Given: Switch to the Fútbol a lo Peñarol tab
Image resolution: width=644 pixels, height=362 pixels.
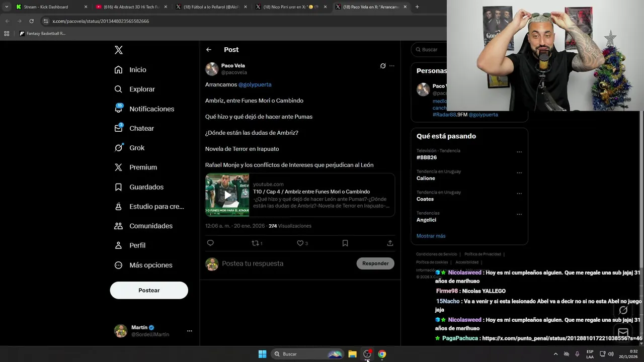Looking at the screenshot, I should point(210,7).
